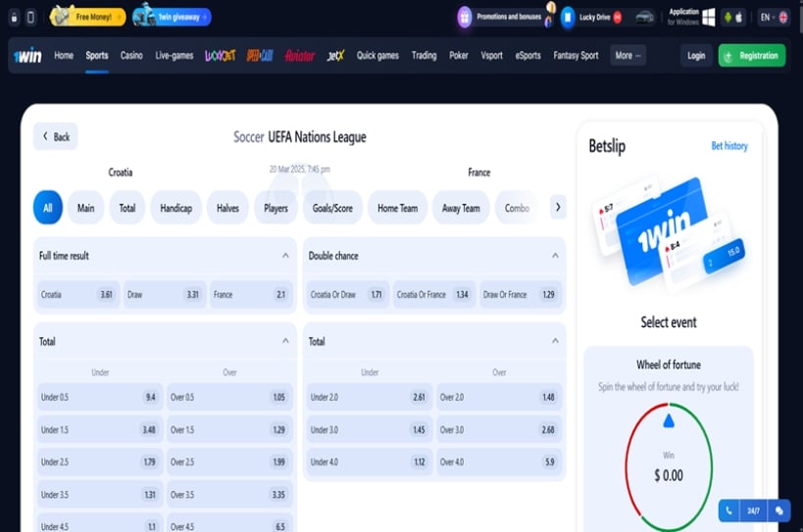Launch the LuckyJet game
Screen dimensions: 803x532
(x=221, y=55)
